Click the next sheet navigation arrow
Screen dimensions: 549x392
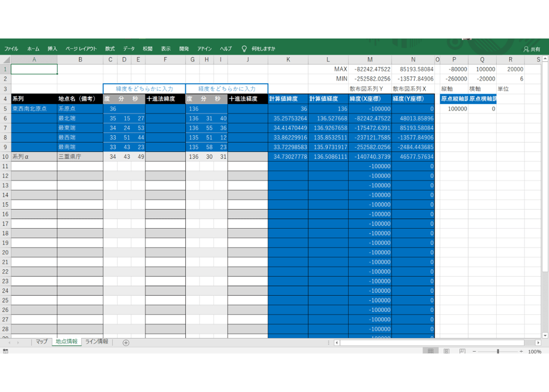click(18, 343)
